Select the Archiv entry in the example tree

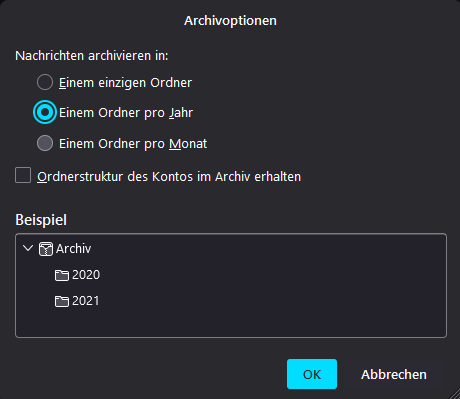coord(73,249)
